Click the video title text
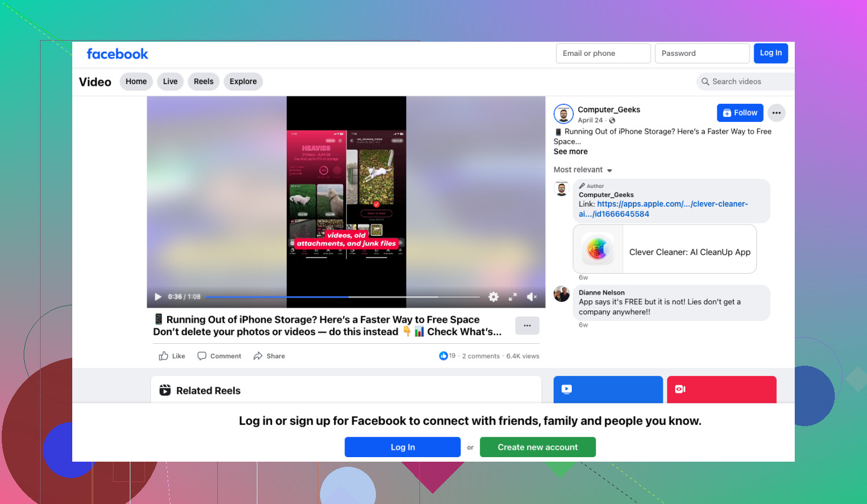This screenshot has width=867, height=504. [x=327, y=326]
